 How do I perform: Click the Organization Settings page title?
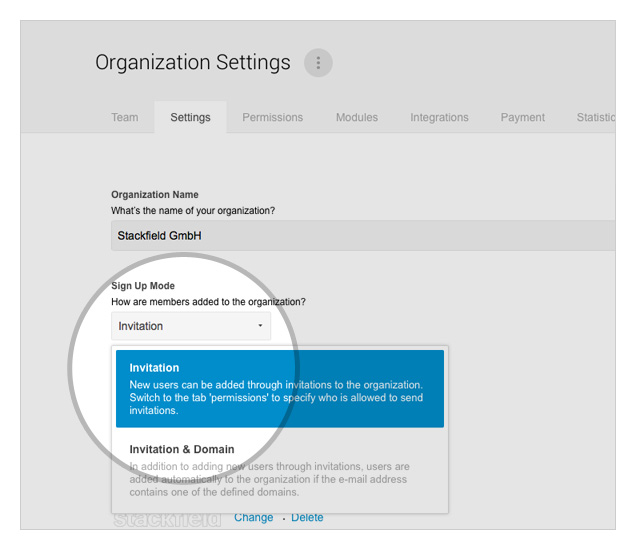point(193,62)
